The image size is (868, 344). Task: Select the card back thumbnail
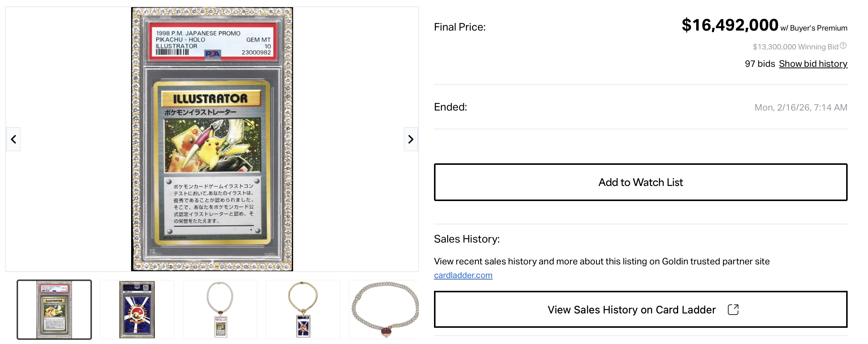(137, 310)
